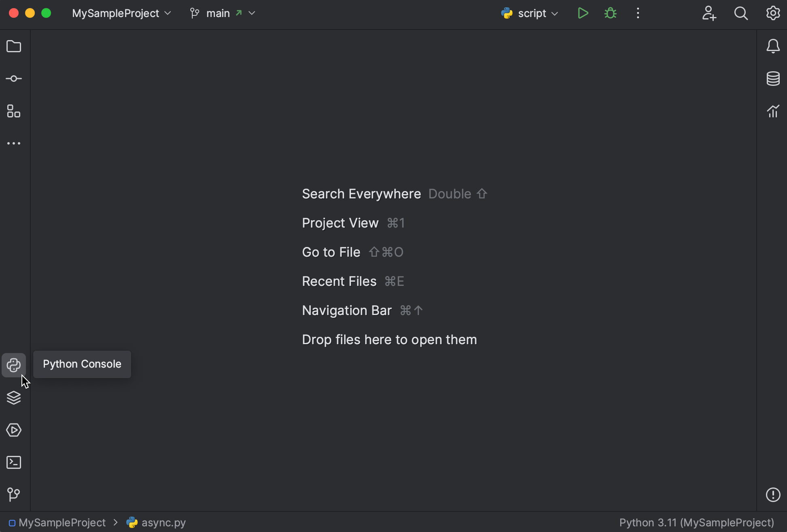This screenshot has width=787, height=532.
Task: Open the Services tool window
Action: (x=14, y=430)
